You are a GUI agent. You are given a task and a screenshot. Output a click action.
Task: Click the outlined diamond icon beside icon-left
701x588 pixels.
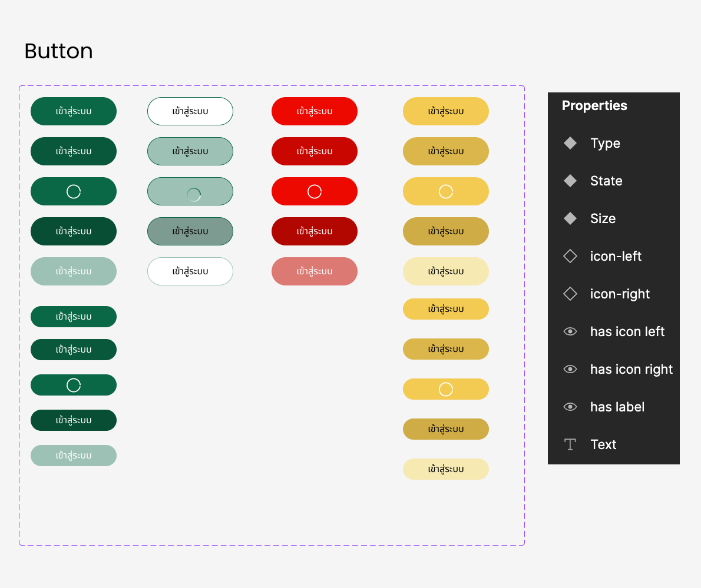(570, 256)
